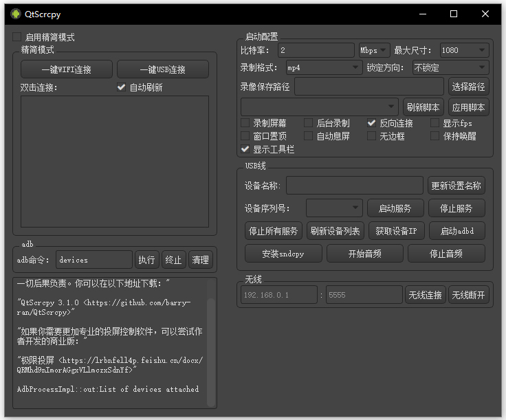This screenshot has height=420, width=506.
Task: Open the 锁定方向 不锁定 dropdown
Action: point(451,68)
